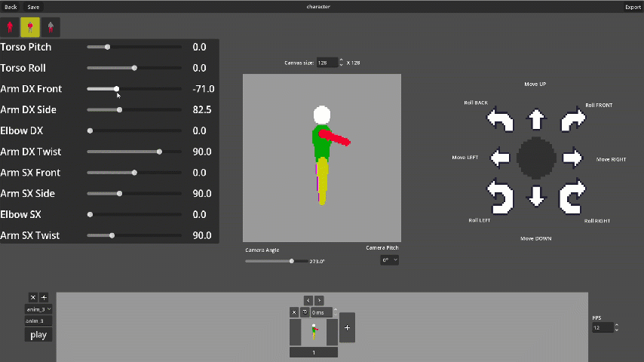
Task: Click the anim_3 name text field
Action: pos(38,321)
